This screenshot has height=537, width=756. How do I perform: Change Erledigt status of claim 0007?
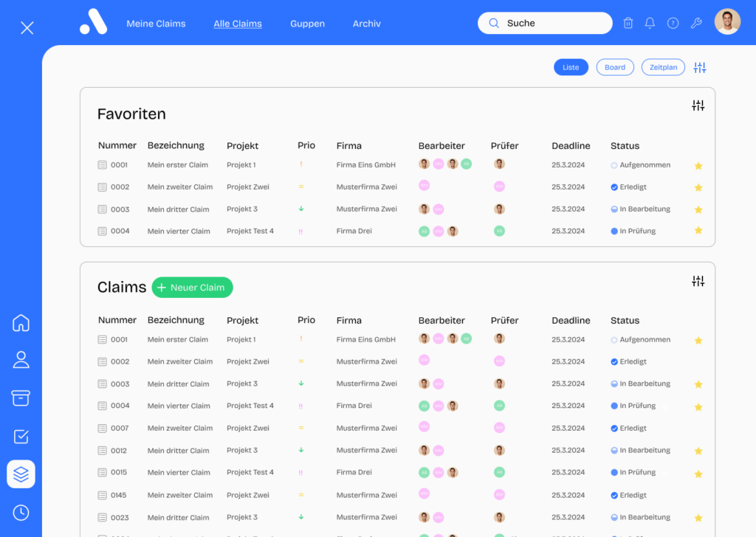click(628, 428)
